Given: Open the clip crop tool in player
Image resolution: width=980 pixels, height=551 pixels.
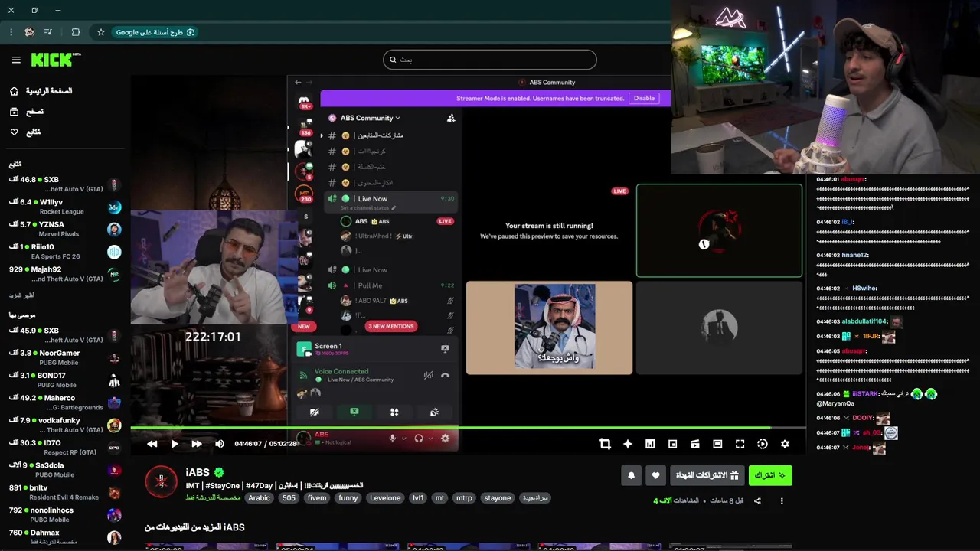Looking at the screenshot, I should tap(605, 444).
